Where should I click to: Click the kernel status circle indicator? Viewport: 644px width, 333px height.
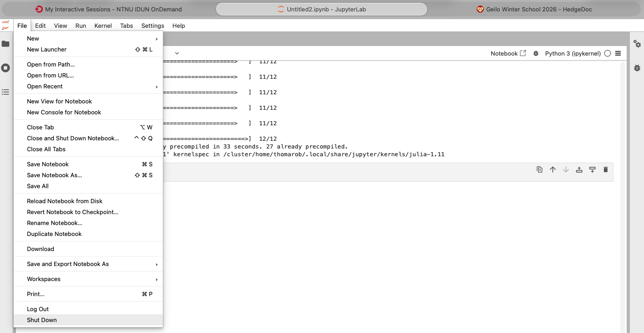point(607,53)
